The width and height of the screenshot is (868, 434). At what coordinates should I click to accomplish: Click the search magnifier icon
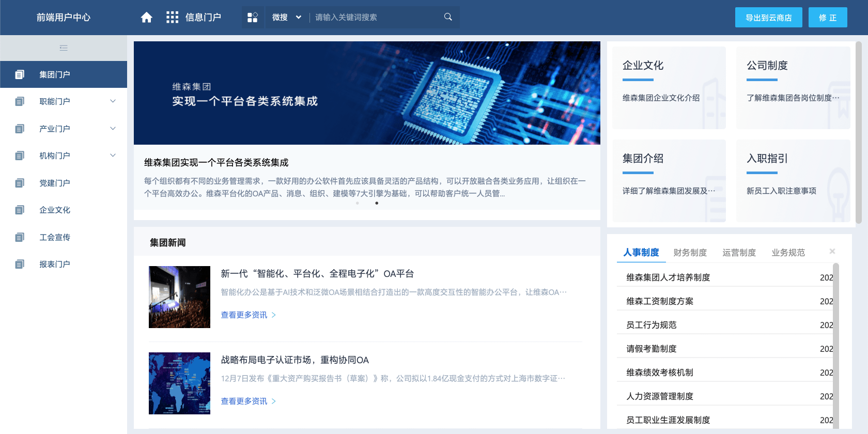448,17
